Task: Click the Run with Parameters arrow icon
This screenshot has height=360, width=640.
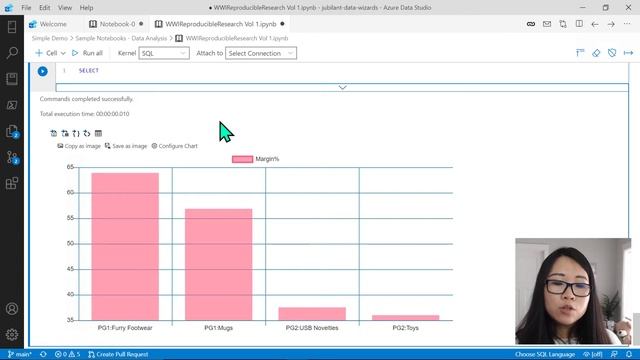Action: click(628, 53)
